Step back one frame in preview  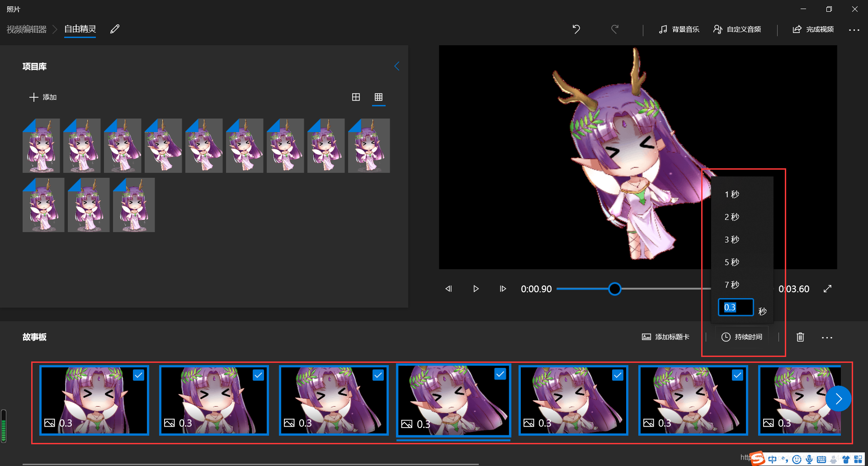(x=448, y=289)
